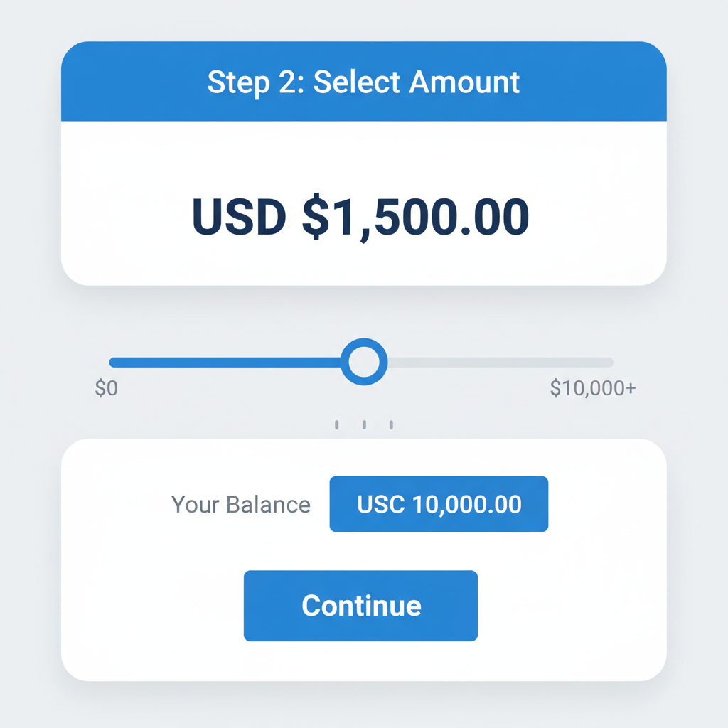Select the third page indicator dot

pos(390,424)
